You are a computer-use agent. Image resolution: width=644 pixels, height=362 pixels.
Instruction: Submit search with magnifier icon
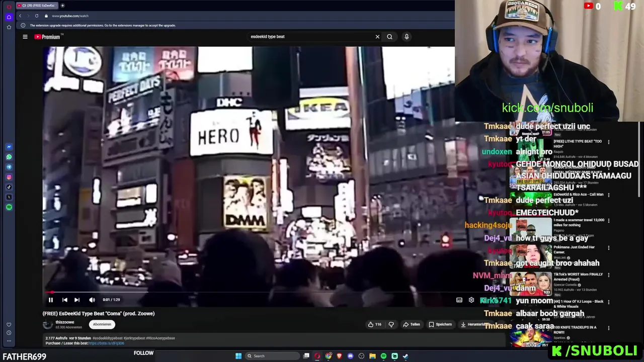click(389, 37)
